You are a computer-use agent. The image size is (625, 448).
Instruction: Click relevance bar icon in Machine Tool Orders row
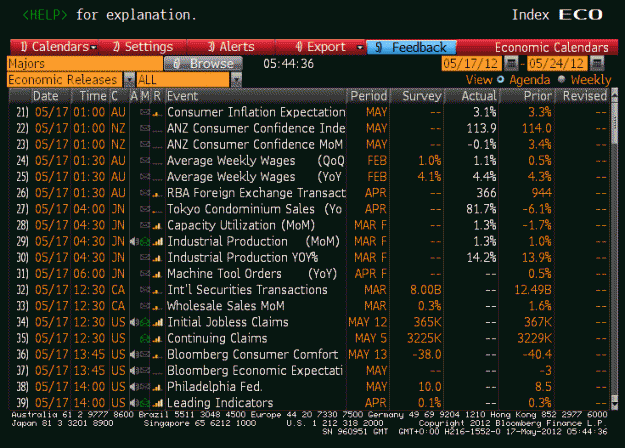click(157, 274)
